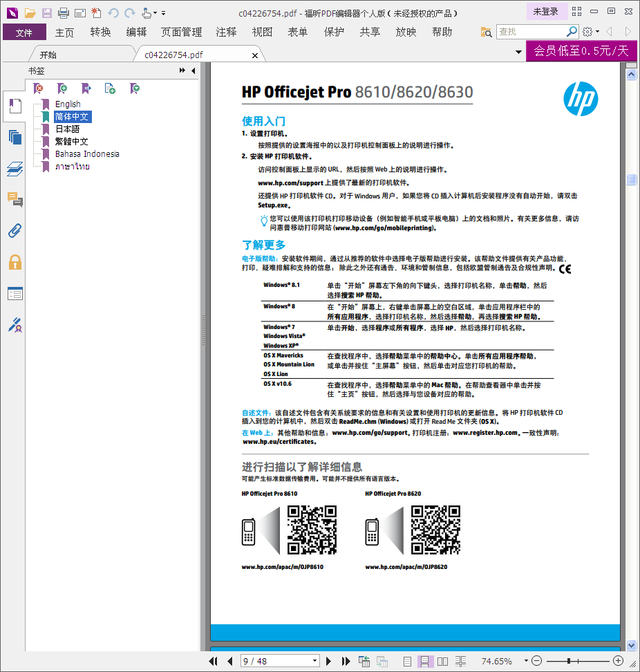
Task: Select the hand tool in quick toolbar
Action: (x=147, y=13)
